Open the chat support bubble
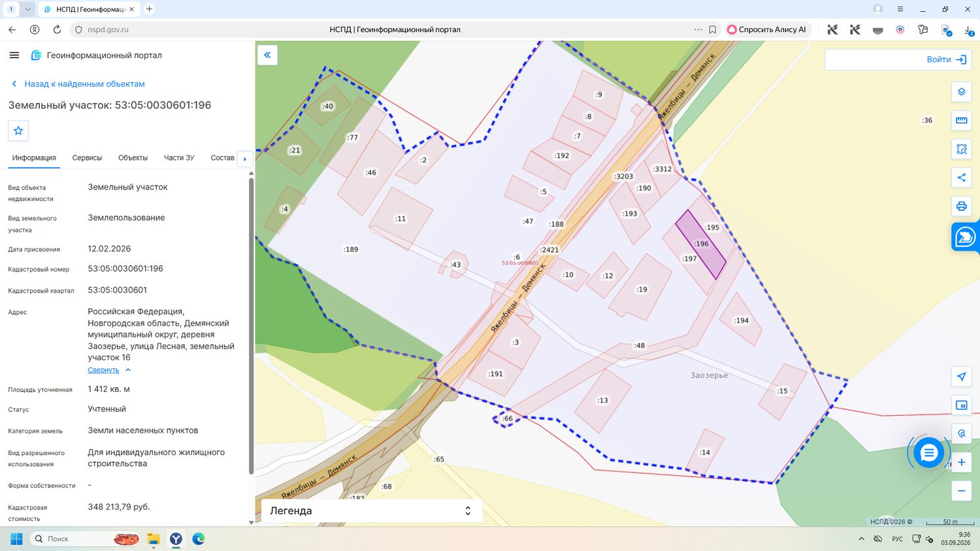The image size is (980, 551). tap(928, 452)
